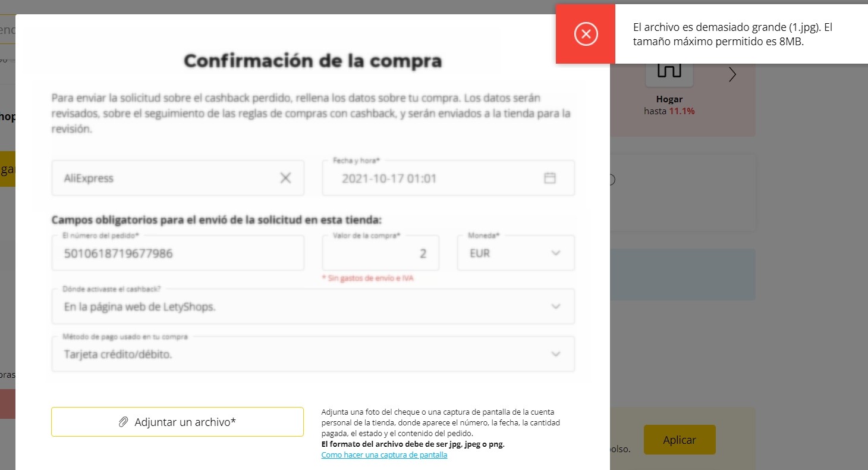The height and width of the screenshot is (470, 868).
Task: Go to next category with right arrow
Action: coord(732,74)
